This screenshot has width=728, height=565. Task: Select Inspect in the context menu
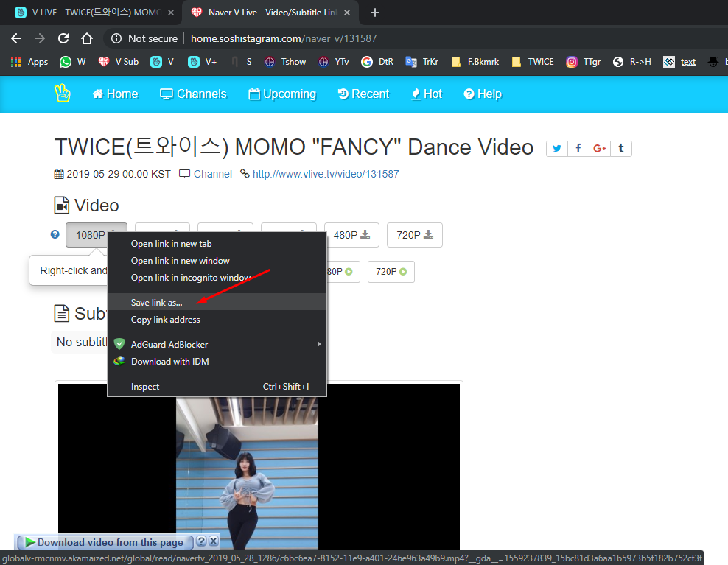(217, 386)
